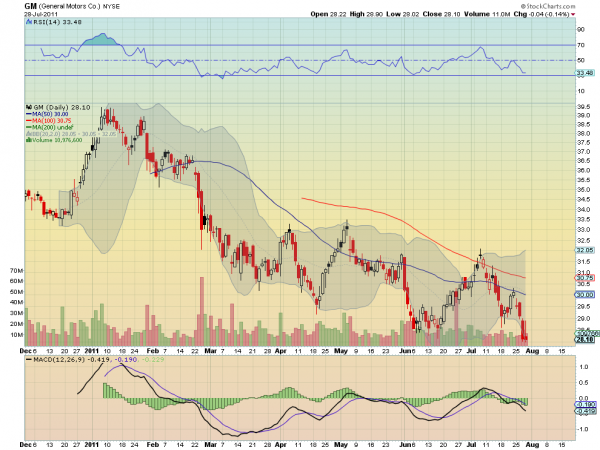Click the 39.5 price axis label
Screen dimensions: 600x450
click(583, 107)
